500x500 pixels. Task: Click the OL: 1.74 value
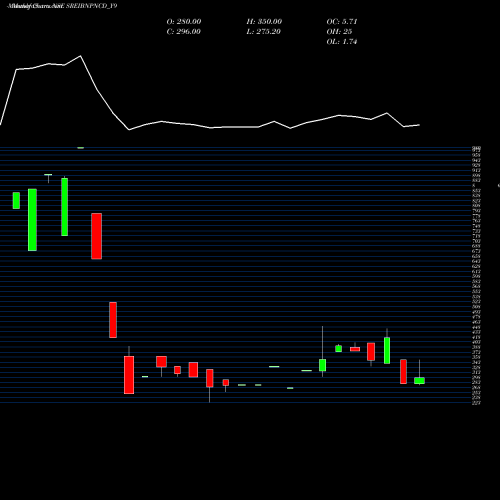pos(342,42)
